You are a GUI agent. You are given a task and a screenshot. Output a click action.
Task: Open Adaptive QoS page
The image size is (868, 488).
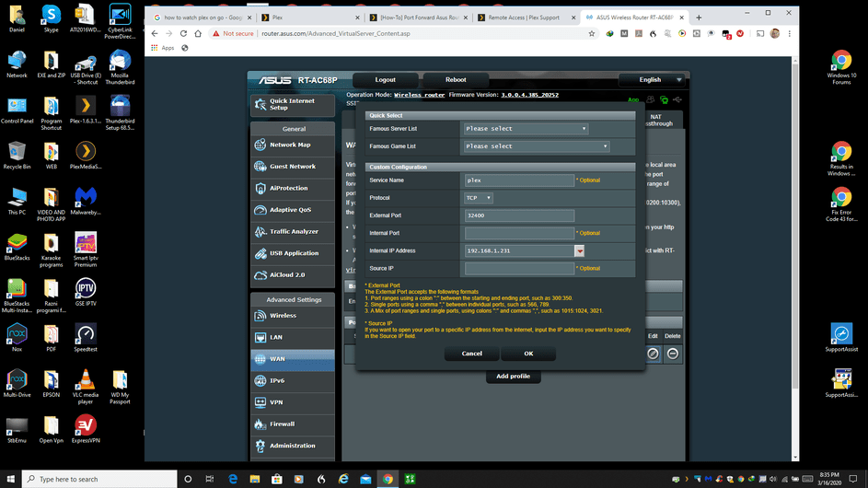(293, 209)
